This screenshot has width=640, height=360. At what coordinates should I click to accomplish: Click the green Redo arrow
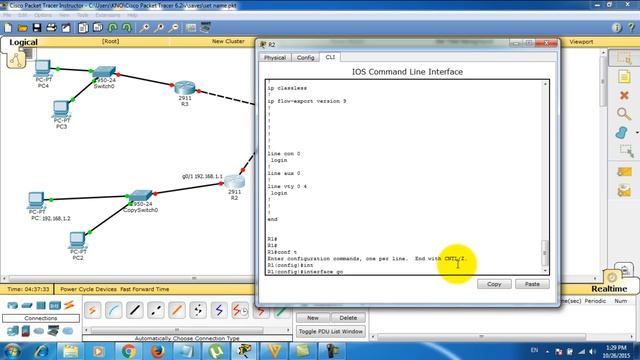[x=127, y=28]
